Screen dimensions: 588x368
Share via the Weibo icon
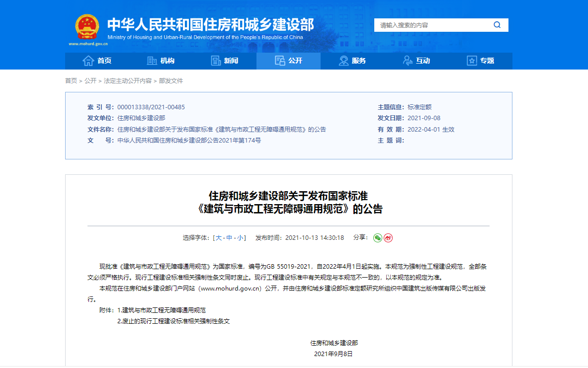point(388,238)
